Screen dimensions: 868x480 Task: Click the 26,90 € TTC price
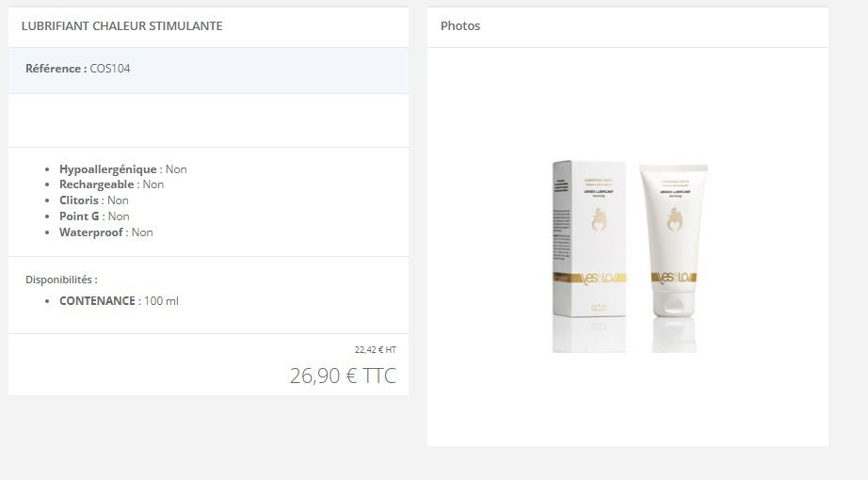coord(344,376)
